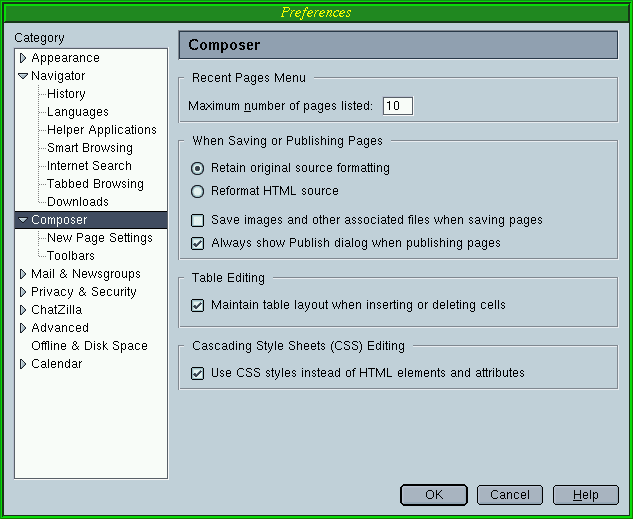The height and width of the screenshot is (519, 633).
Task: Select the Composer category label
Action: 59,220
